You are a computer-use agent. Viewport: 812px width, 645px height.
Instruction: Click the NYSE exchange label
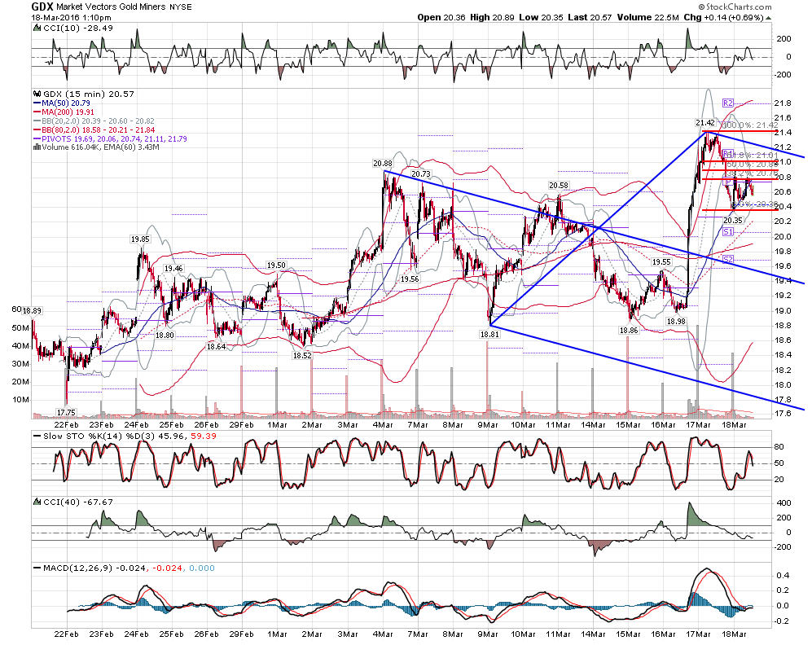(x=181, y=7)
